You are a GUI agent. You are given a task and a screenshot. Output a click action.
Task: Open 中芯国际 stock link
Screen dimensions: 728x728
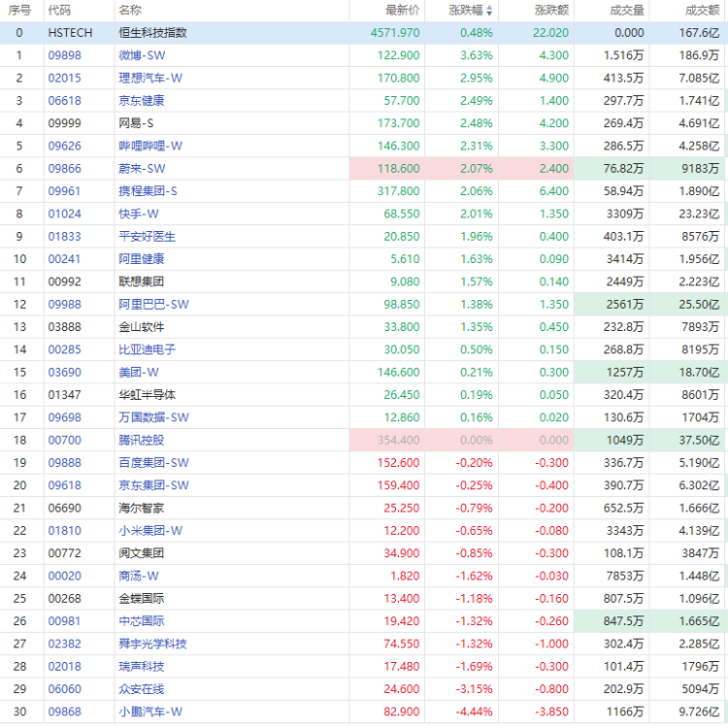pyautogui.click(x=142, y=621)
